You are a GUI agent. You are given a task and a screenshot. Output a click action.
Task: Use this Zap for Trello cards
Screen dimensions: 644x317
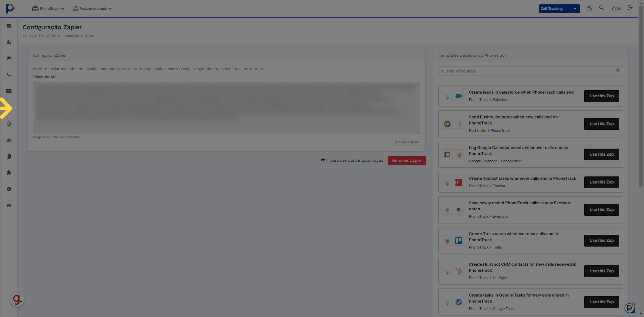[601, 241]
